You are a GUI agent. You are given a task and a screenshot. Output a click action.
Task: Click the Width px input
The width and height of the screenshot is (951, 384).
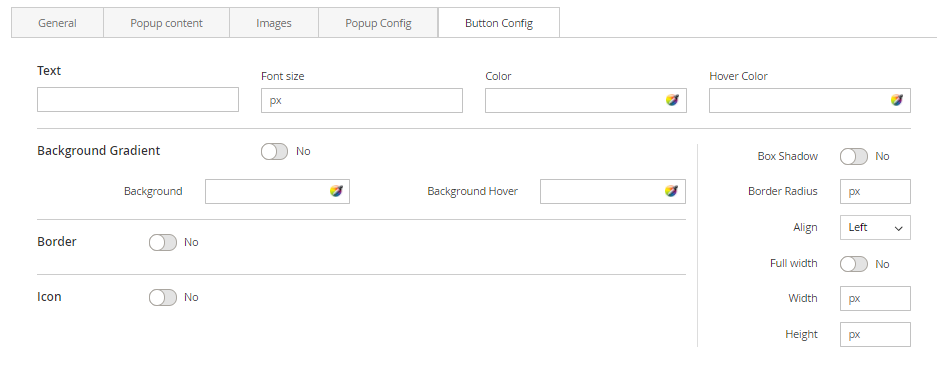click(875, 298)
